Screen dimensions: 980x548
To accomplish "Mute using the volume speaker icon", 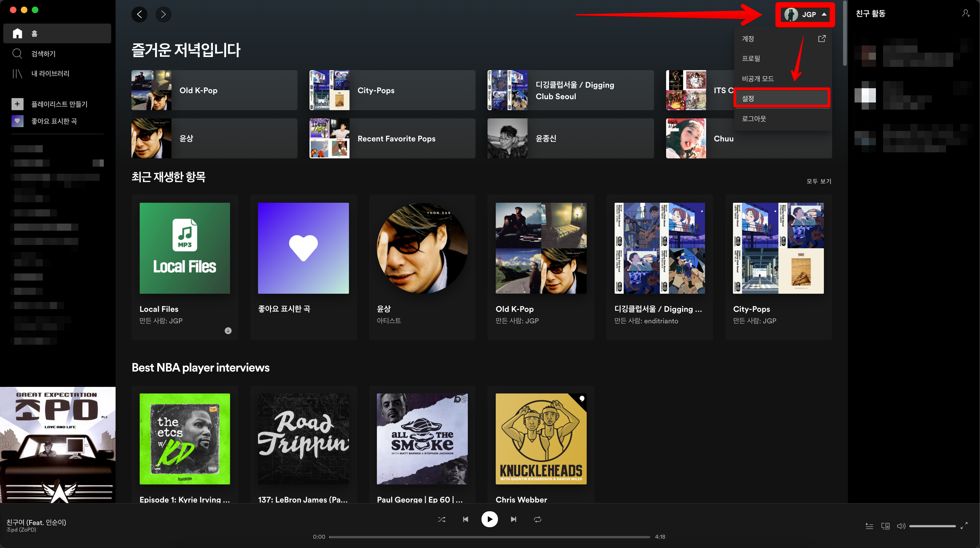I will pyautogui.click(x=901, y=526).
